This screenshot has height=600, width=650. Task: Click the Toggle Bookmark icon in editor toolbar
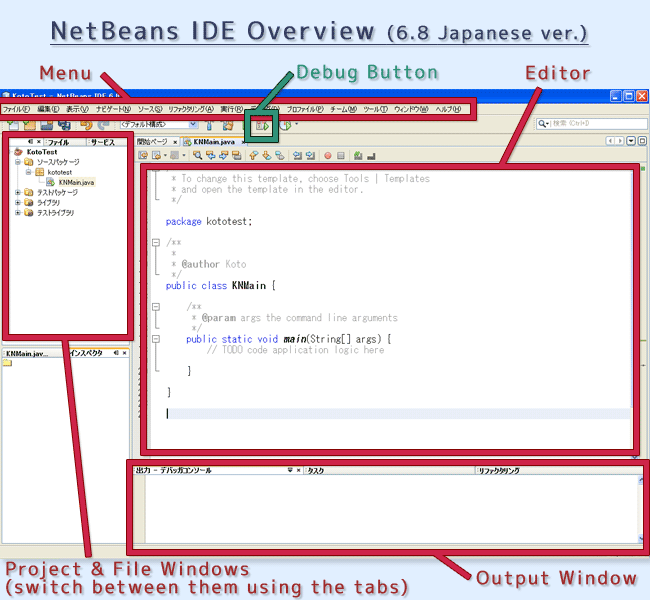280,155
